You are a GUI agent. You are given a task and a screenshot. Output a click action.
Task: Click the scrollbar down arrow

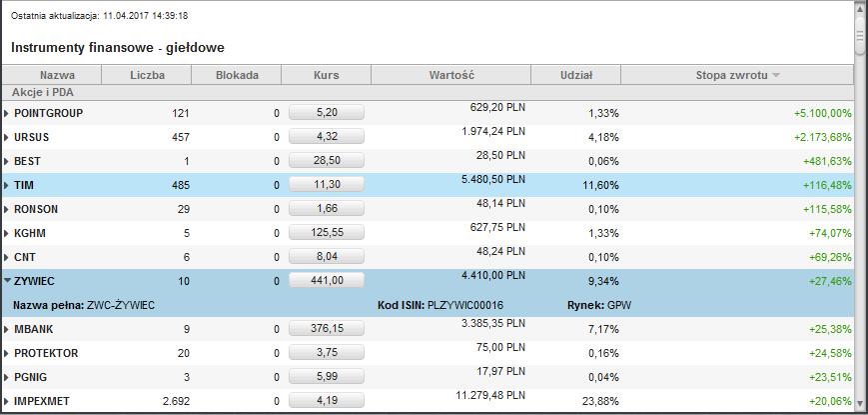coord(860,402)
